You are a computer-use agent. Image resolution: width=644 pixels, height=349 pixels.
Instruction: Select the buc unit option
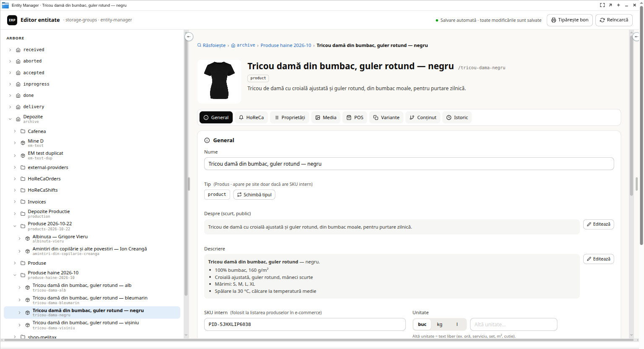pos(422,324)
